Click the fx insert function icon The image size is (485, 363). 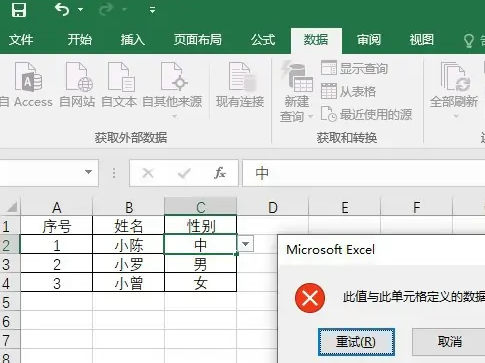(220, 173)
